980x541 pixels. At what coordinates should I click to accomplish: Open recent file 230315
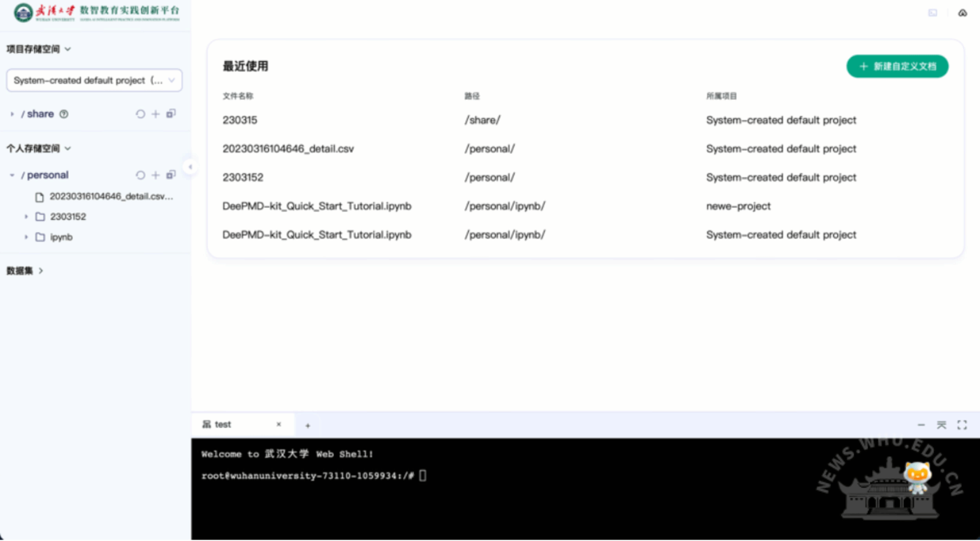[x=240, y=120]
